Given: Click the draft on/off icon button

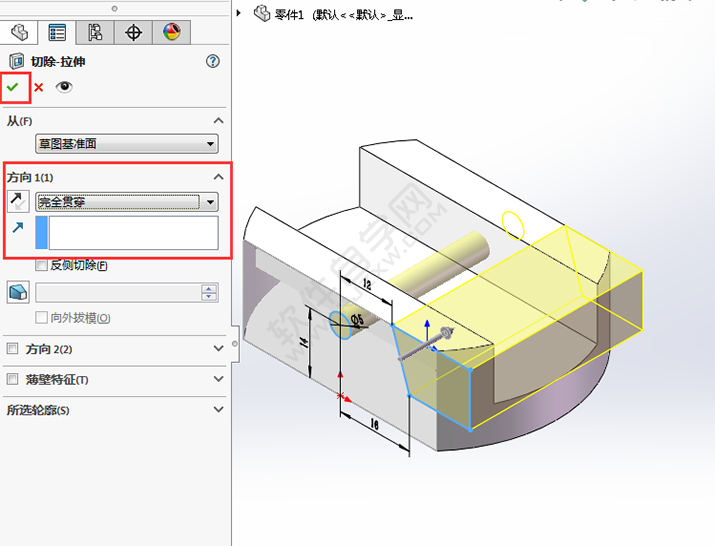Looking at the screenshot, I should [x=18, y=292].
